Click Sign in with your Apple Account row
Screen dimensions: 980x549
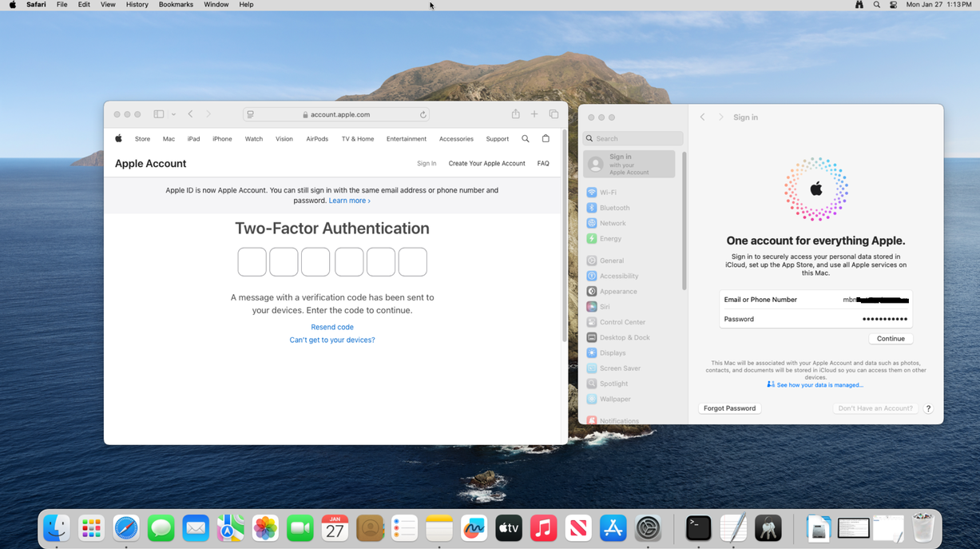629,164
